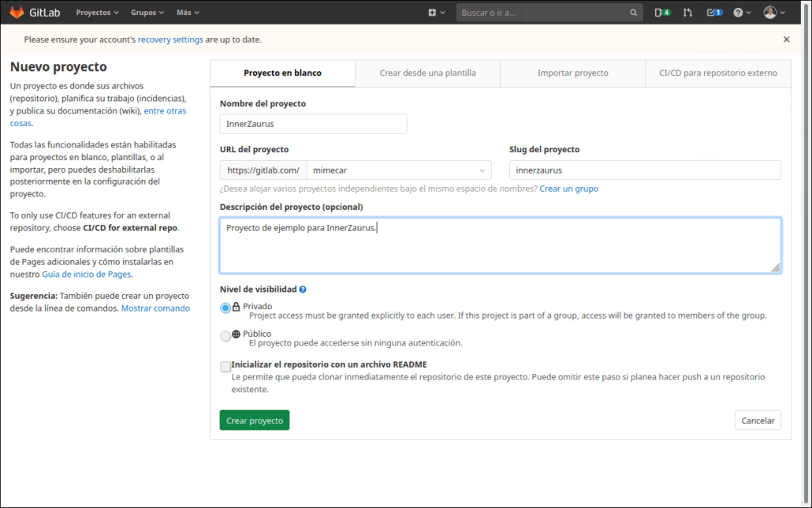Dismiss the recovery settings banner
Viewport: 812px width, 508px height.
click(786, 39)
